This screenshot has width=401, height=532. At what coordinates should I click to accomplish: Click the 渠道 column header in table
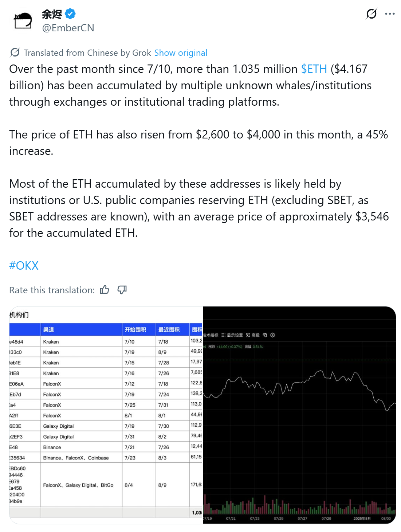49,329
